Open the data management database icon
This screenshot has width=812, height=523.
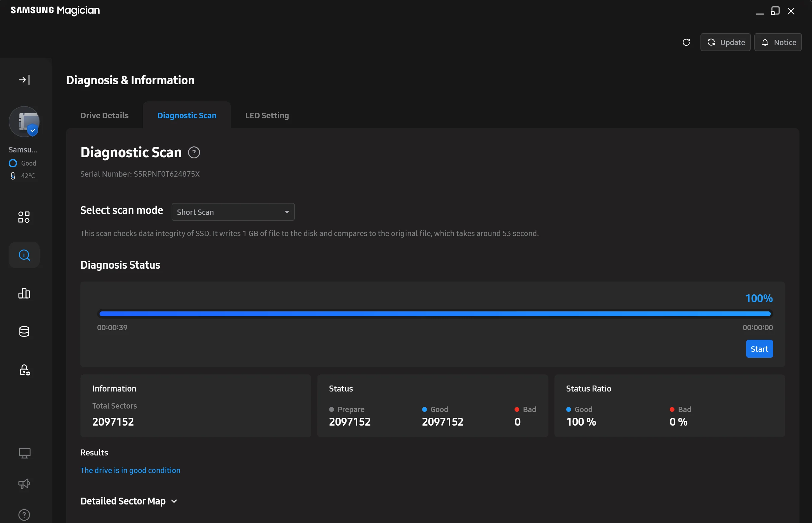[24, 331]
